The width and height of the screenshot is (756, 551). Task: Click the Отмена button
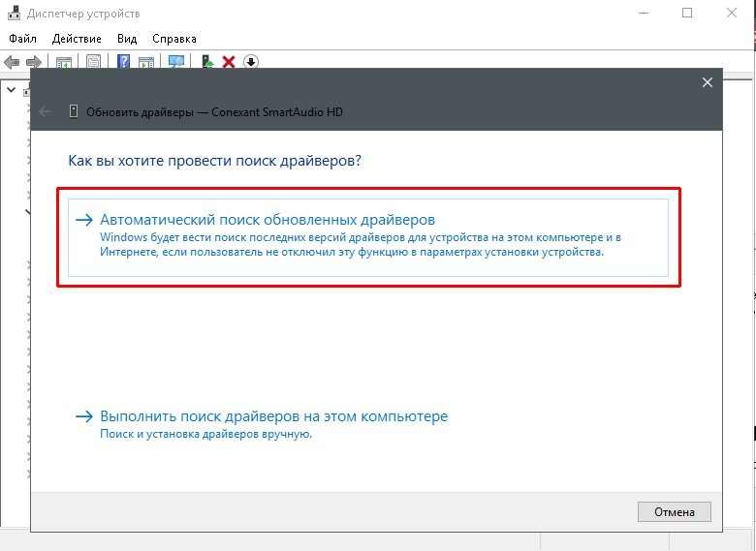click(x=674, y=512)
